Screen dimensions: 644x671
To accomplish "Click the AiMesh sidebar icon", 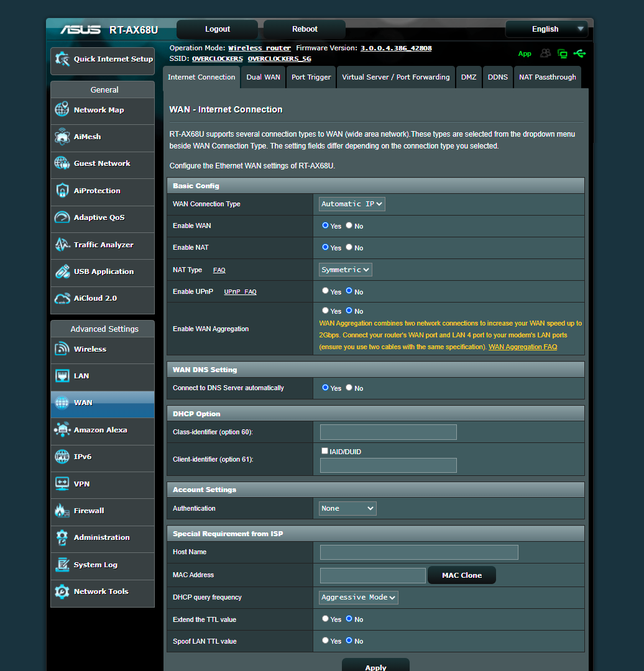I will click(62, 137).
